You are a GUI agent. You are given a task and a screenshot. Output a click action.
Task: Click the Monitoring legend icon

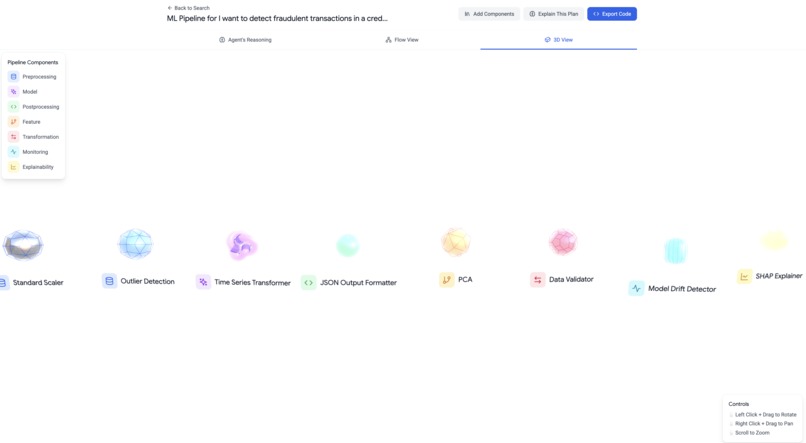click(x=13, y=152)
